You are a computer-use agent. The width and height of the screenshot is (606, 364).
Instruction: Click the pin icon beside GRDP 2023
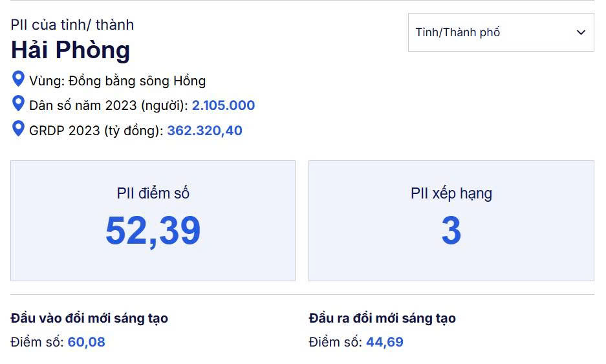pyautogui.click(x=19, y=128)
